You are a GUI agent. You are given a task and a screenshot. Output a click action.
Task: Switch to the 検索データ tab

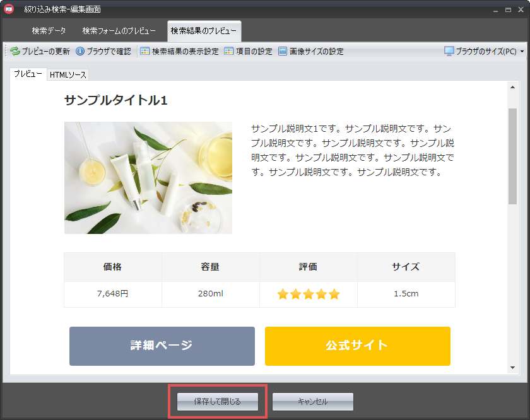pos(49,31)
